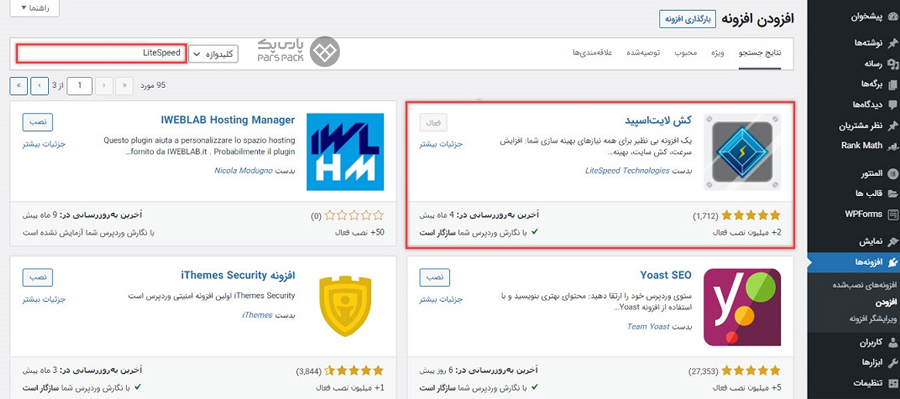
Task: Open جزئیات بیشتر for Yoast SEO
Action: [x=441, y=300]
